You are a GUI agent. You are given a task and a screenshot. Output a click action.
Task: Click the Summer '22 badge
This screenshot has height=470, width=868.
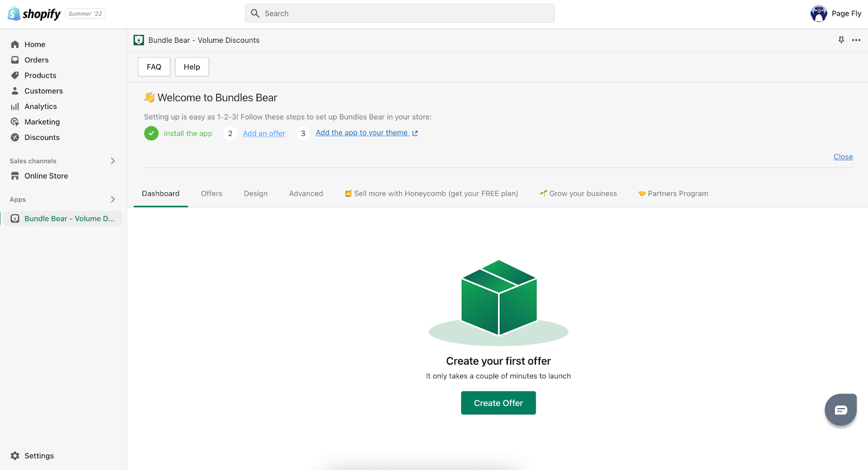coord(85,14)
